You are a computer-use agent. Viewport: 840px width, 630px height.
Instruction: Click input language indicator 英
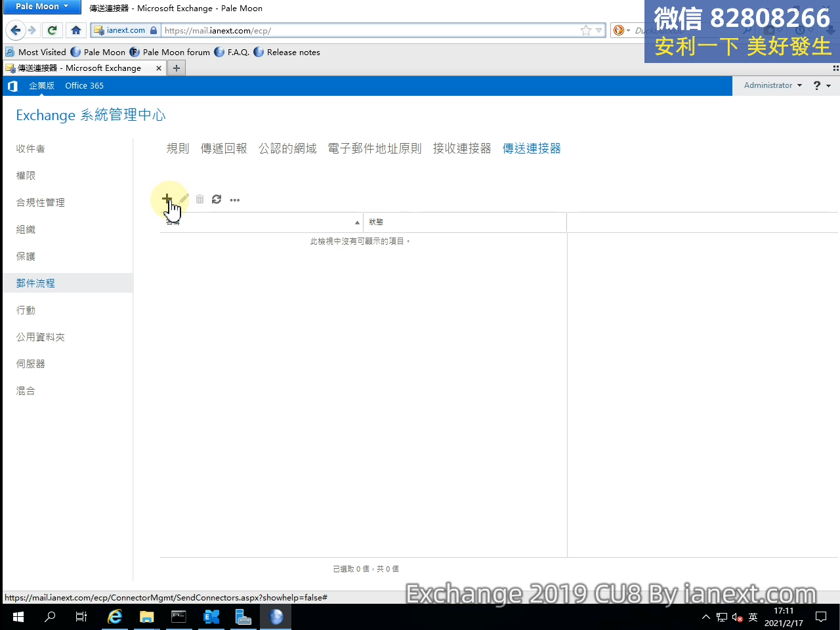pyautogui.click(x=753, y=617)
